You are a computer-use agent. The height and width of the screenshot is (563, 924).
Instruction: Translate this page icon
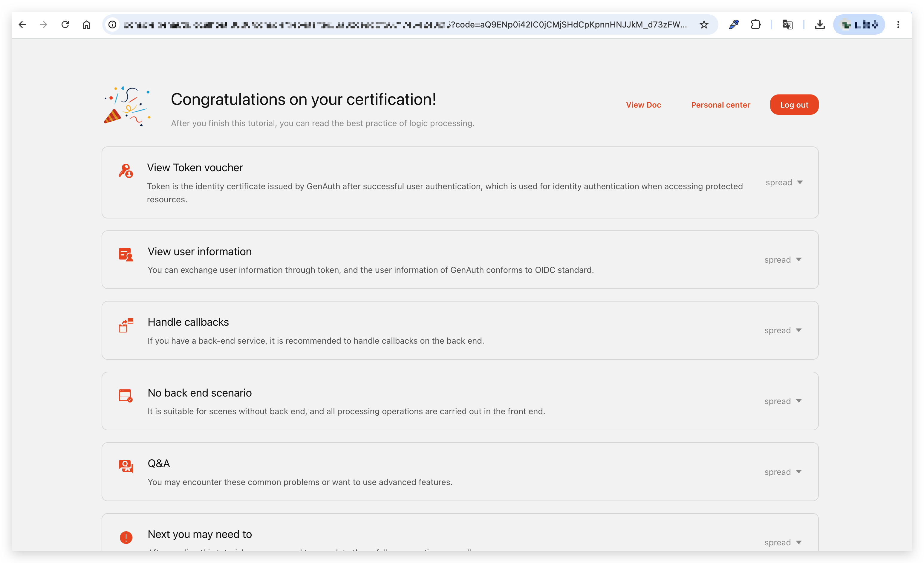click(787, 25)
